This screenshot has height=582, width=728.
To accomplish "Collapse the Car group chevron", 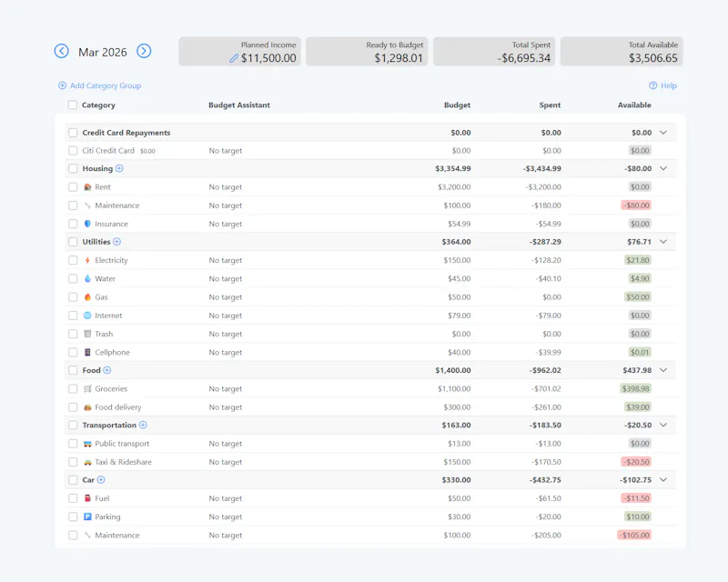I will pos(663,480).
